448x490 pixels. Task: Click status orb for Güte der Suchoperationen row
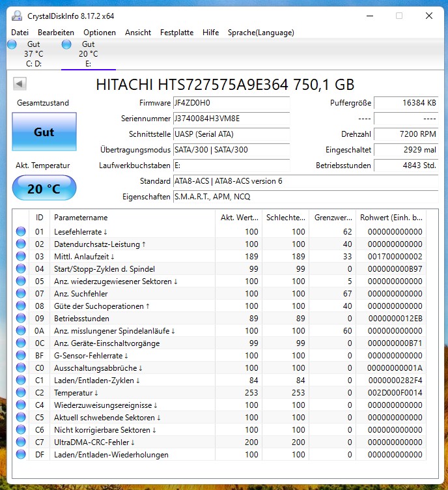[x=21, y=306]
